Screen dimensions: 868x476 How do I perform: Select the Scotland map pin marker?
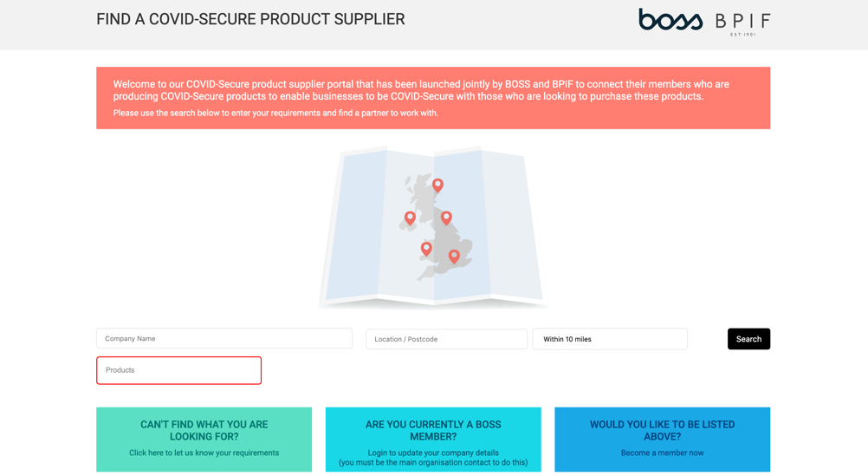pyautogui.click(x=437, y=185)
